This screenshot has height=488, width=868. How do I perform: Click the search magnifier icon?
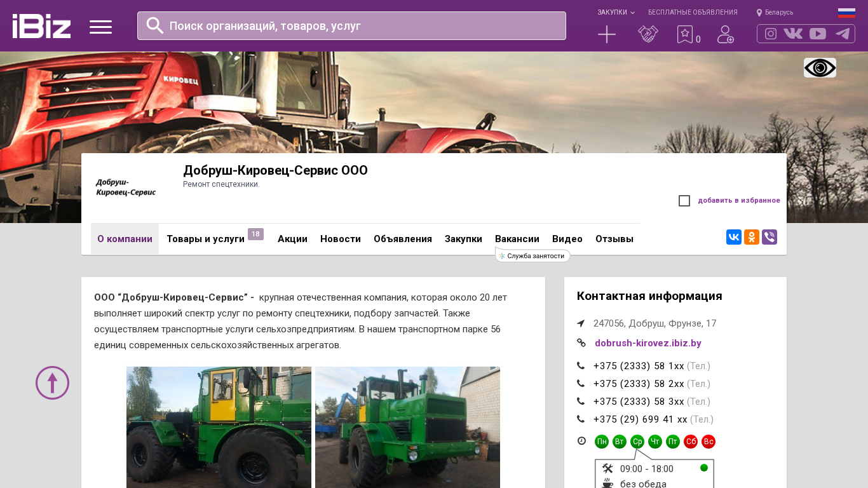point(155,25)
